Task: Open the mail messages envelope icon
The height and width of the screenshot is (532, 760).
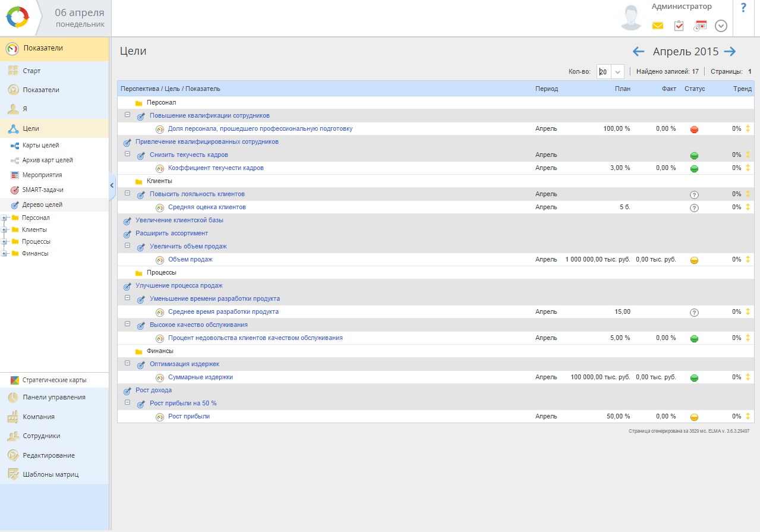Action: point(658,26)
